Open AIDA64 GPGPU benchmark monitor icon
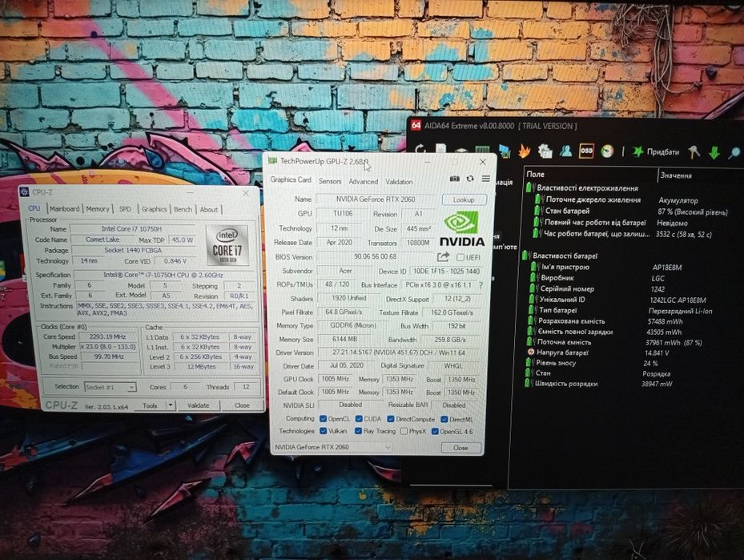 coord(505,151)
